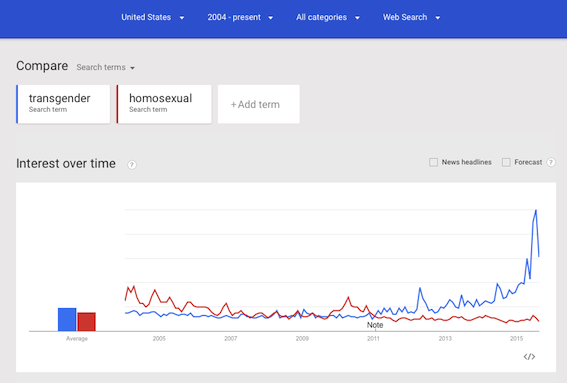Click the 2013 label on the time axis

click(x=445, y=339)
